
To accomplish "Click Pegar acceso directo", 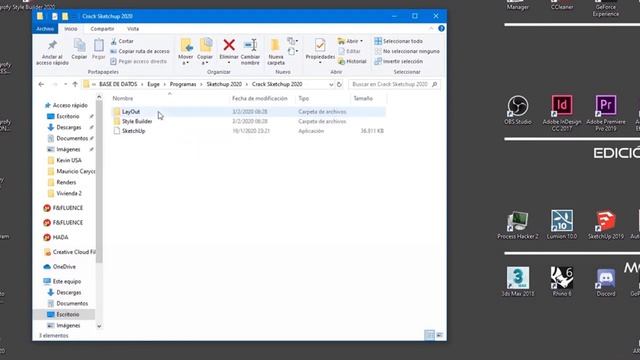I will 139,61.
